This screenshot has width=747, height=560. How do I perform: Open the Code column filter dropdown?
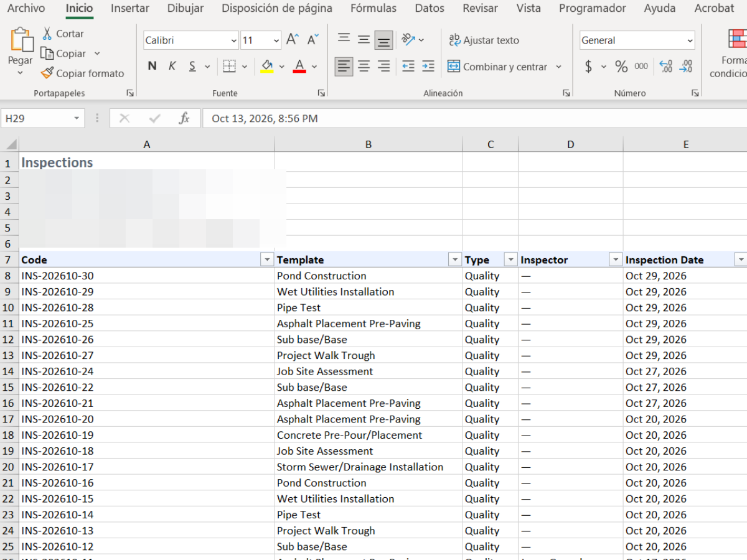click(x=267, y=259)
